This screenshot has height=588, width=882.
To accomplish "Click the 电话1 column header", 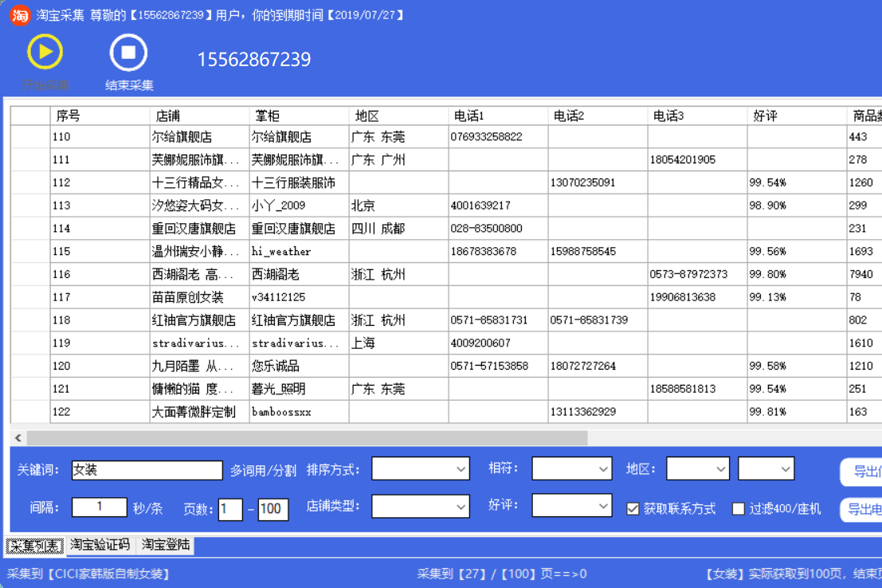I will click(x=498, y=116).
